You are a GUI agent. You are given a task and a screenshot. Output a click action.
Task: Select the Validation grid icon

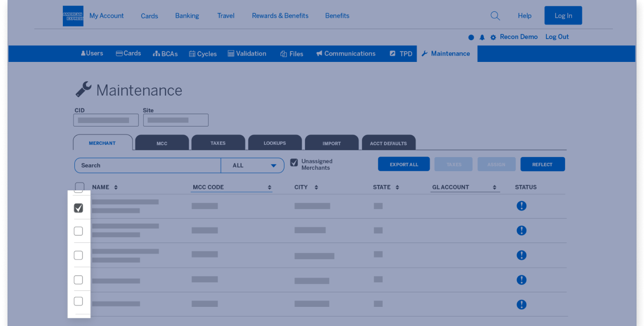pyautogui.click(x=231, y=53)
